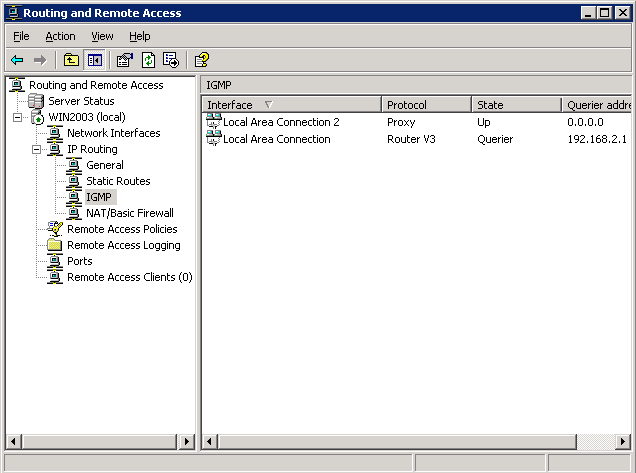Click the Refresh toolbar icon
This screenshot has width=636, height=473.
[x=147, y=60]
